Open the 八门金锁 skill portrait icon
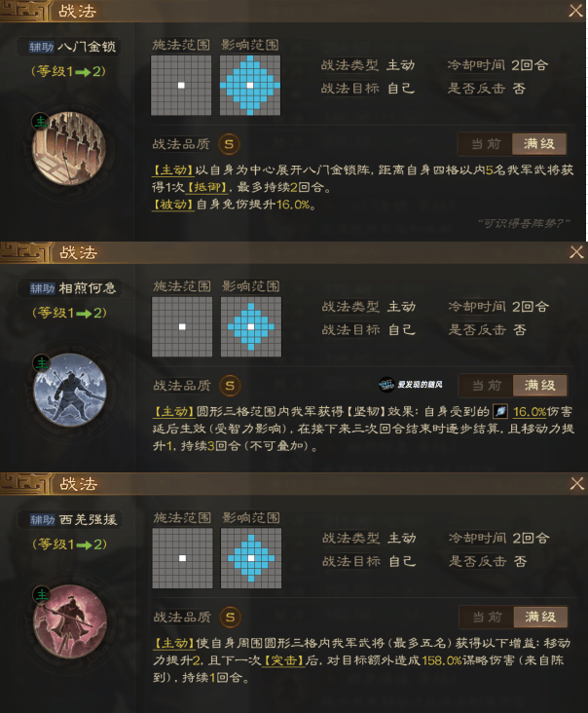The image size is (588, 713). [69, 148]
